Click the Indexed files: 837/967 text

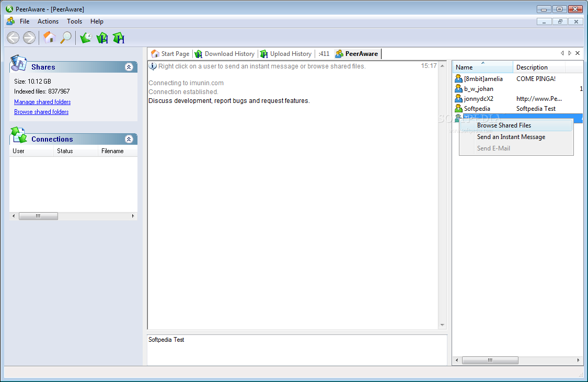click(x=42, y=91)
